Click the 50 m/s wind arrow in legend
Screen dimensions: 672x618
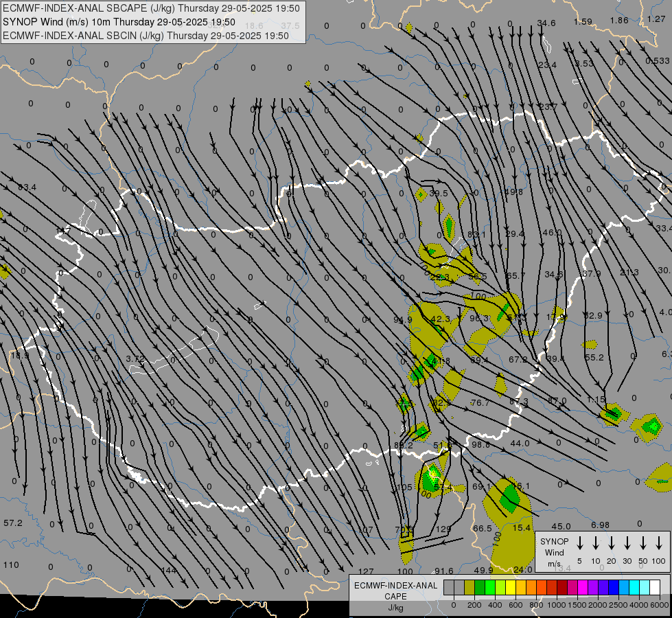[x=643, y=543]
